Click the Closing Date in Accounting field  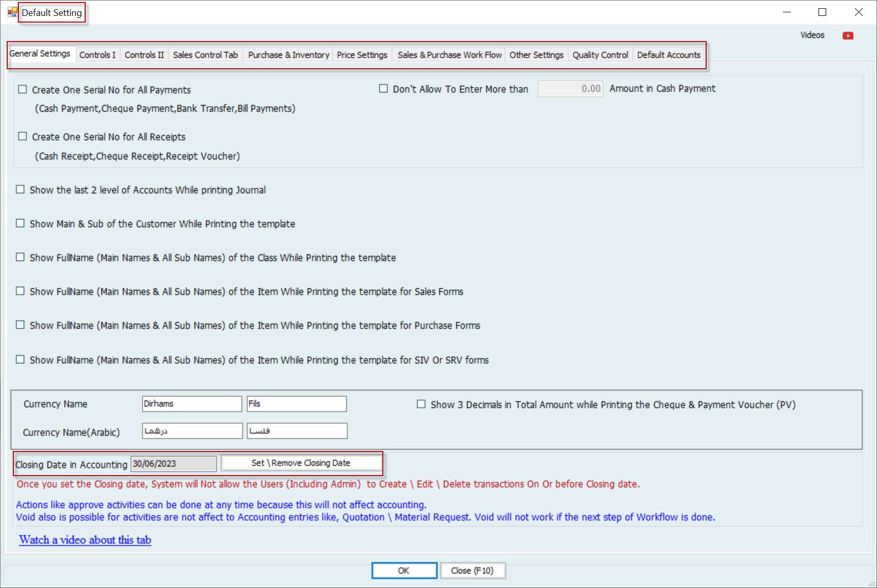(x=173, y=464)
